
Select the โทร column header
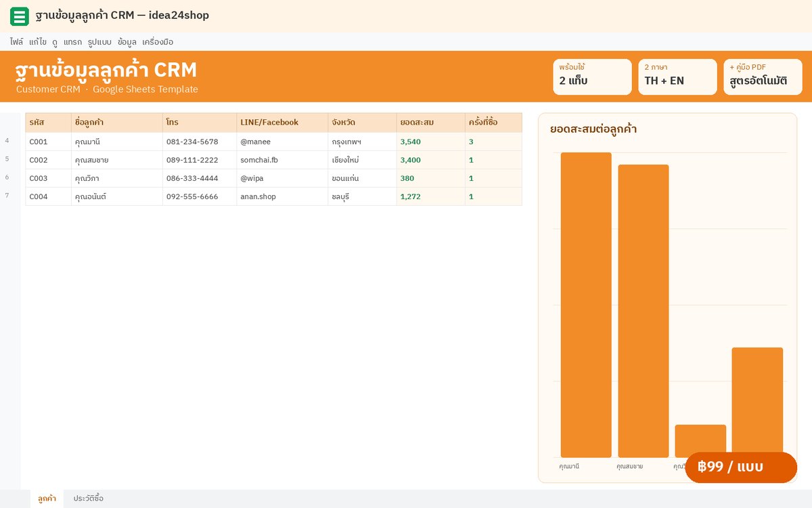click(200, 123)
